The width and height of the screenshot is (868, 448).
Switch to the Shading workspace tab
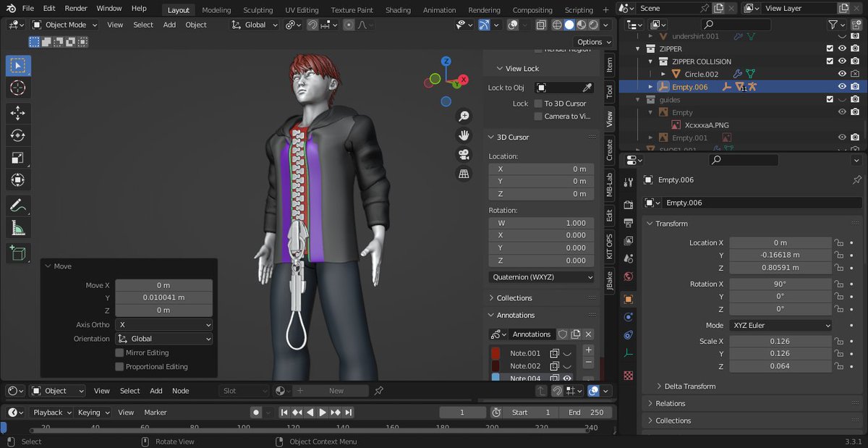398,10
